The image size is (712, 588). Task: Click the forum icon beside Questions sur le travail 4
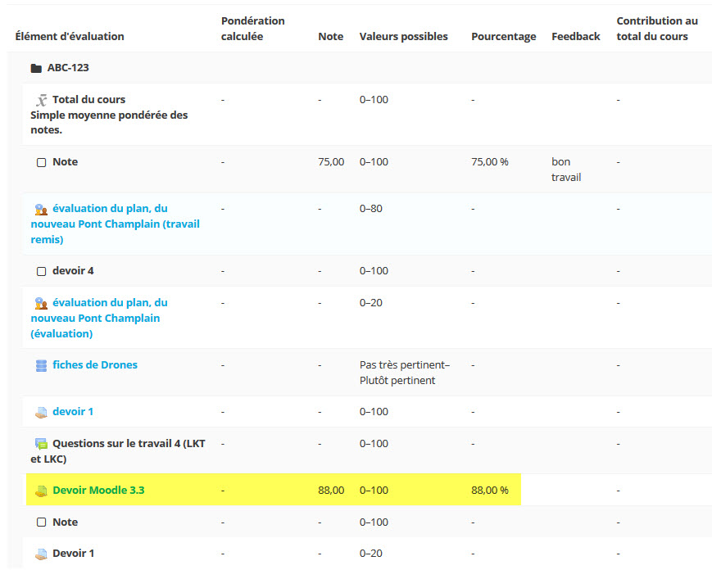[x=41, y=444]
